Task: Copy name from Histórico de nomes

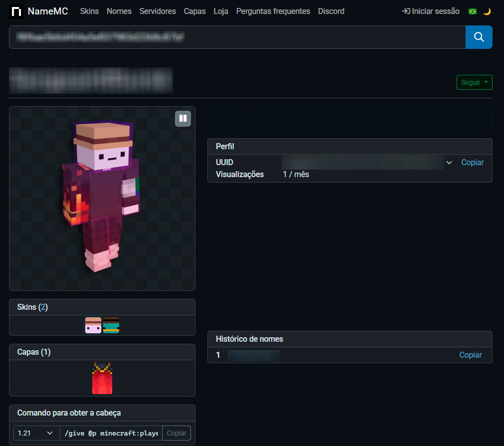Action: click(470, 355)
